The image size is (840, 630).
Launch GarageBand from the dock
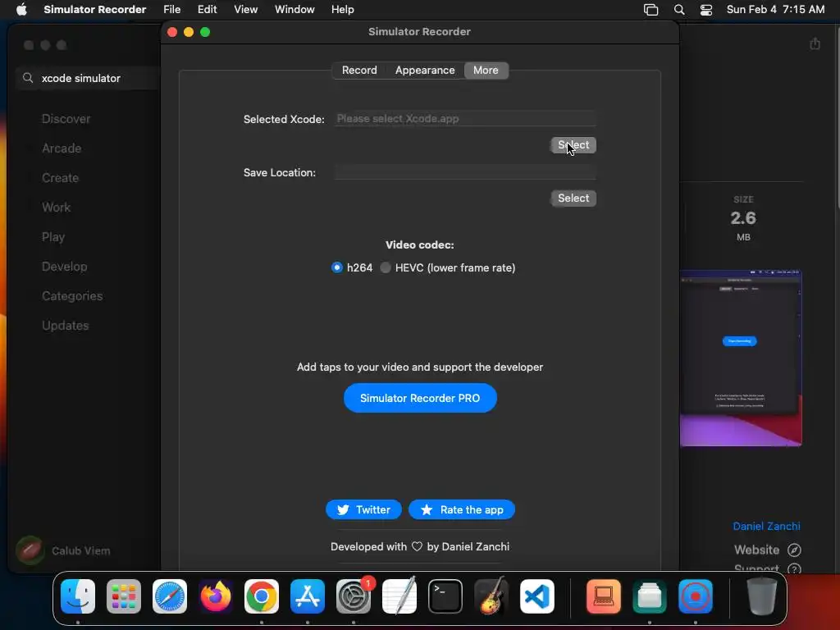[491, 596]
